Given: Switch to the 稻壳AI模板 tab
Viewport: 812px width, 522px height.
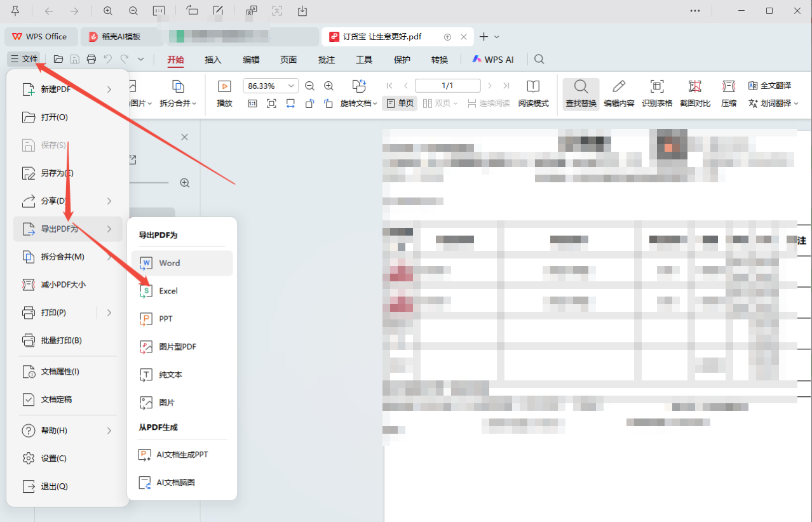Looking at the screenshot, I should [121, 37].
